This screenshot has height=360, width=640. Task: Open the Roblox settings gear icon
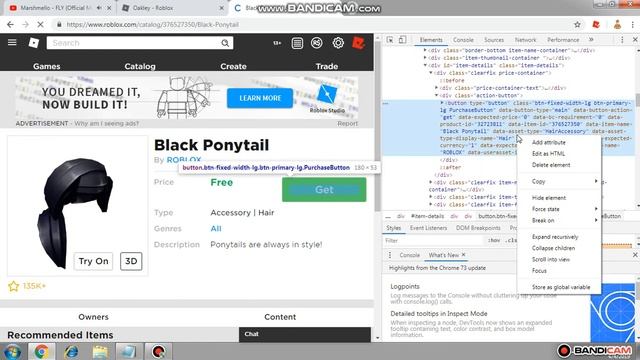coord(338,43)
